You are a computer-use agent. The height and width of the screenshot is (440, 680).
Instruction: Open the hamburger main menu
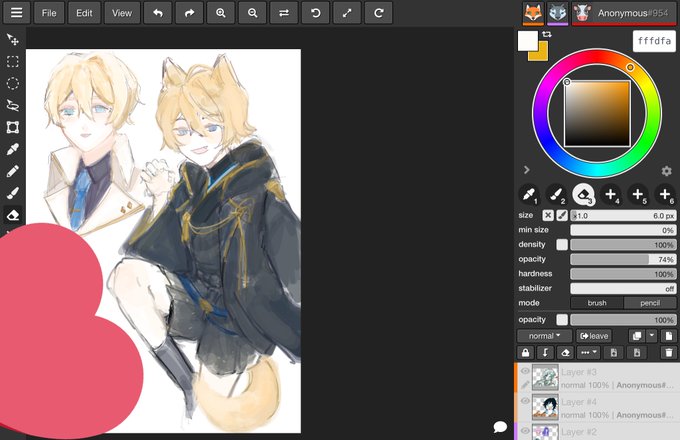16,13
